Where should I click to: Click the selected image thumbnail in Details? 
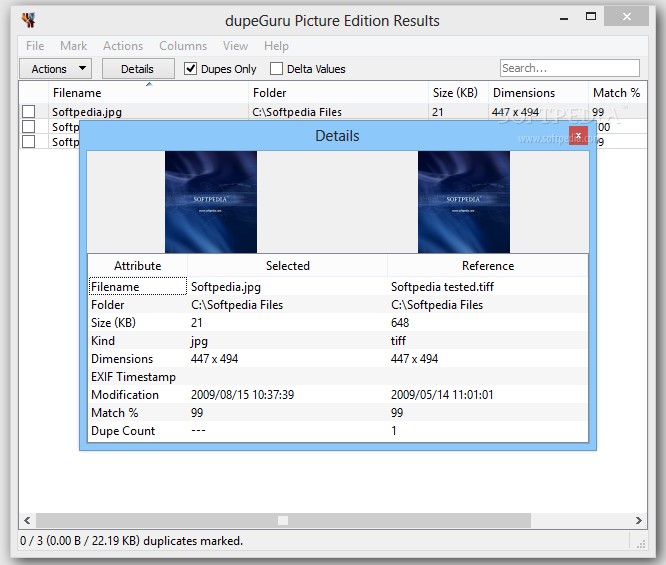pyautogui.click(x=211, y=202)
